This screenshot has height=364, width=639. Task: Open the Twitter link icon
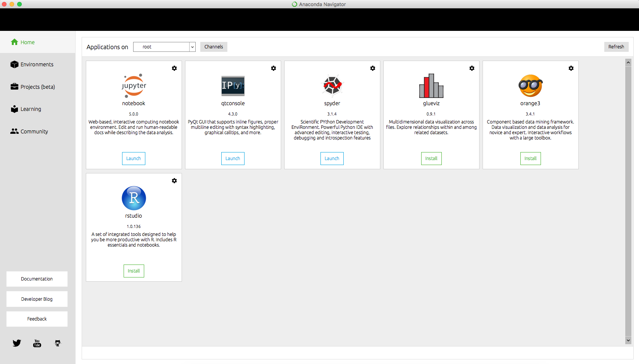pos(17,343)
